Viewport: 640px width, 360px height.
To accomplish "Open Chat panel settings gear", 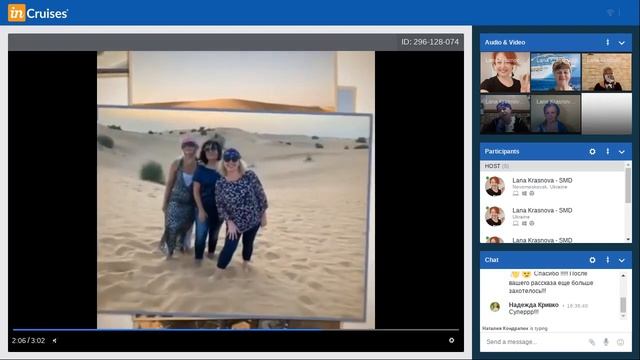I will tap(592, 260).
